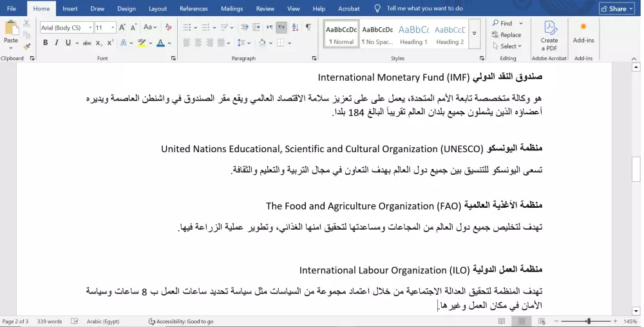Click the Share button
The width and height of the screenshot is (644, 327).
(617, 8)
